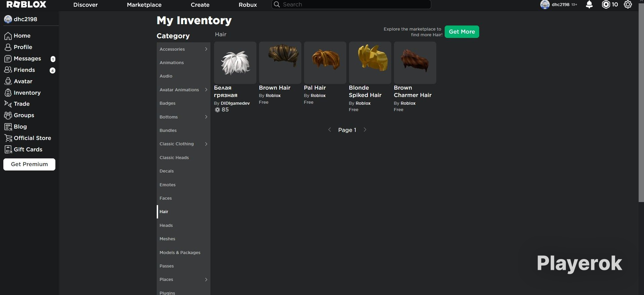Open the Pal Hair item link
Viewport: 644px width, 295px height.
coord(315,88)
